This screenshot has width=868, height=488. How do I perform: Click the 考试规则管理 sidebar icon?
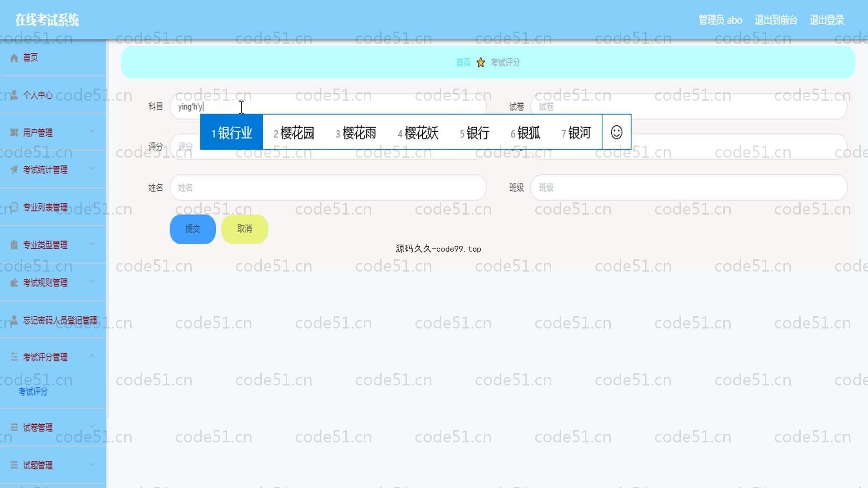(14, 283)
